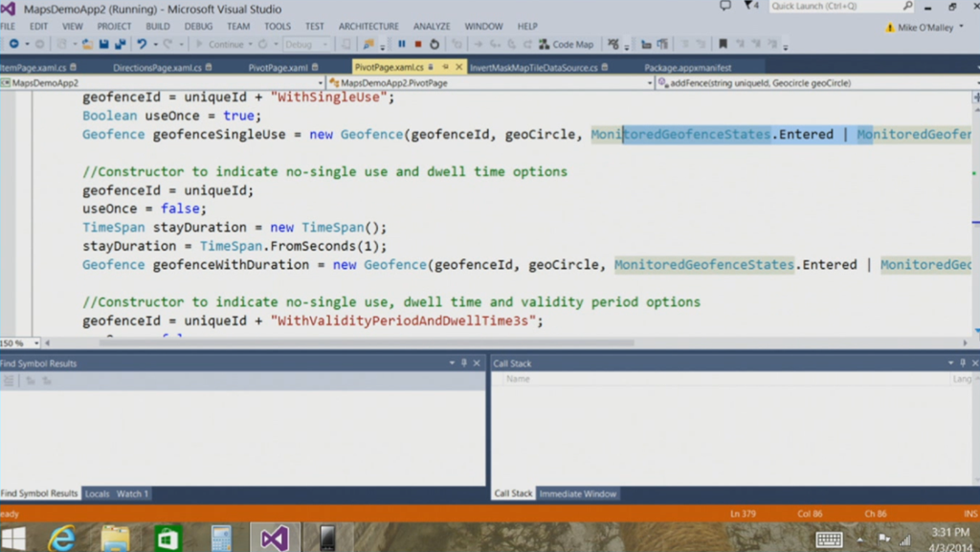The image size is (980, 552).
Task: Open the Mike O'Malley account menu
Action: point(925,28)
